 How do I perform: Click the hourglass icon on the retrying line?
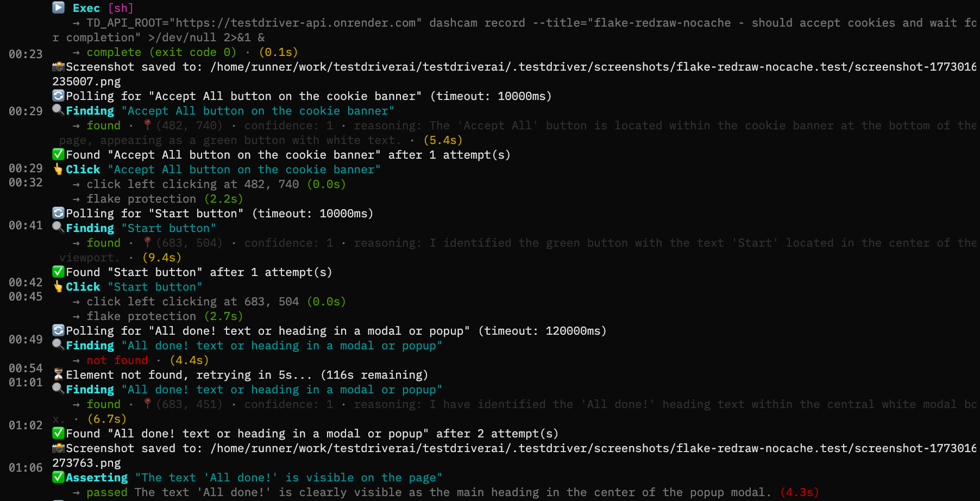58,374
